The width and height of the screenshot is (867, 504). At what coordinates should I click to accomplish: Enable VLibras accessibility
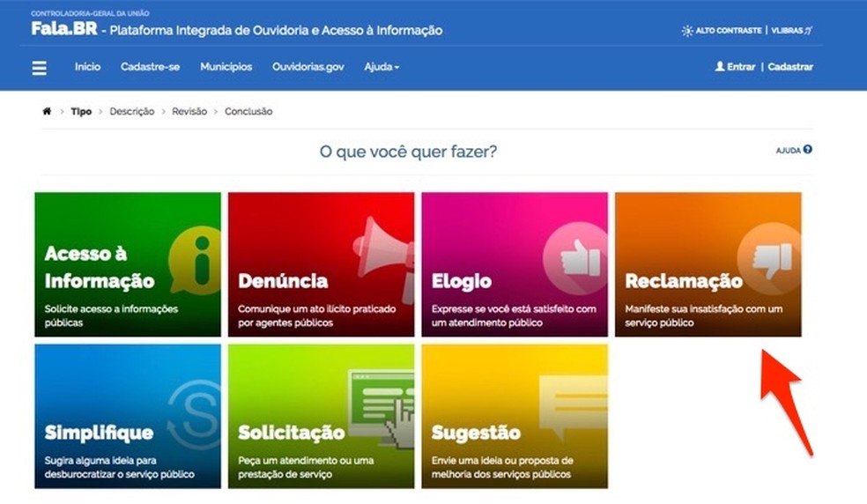pyautogui.click(x=791, y=31)
